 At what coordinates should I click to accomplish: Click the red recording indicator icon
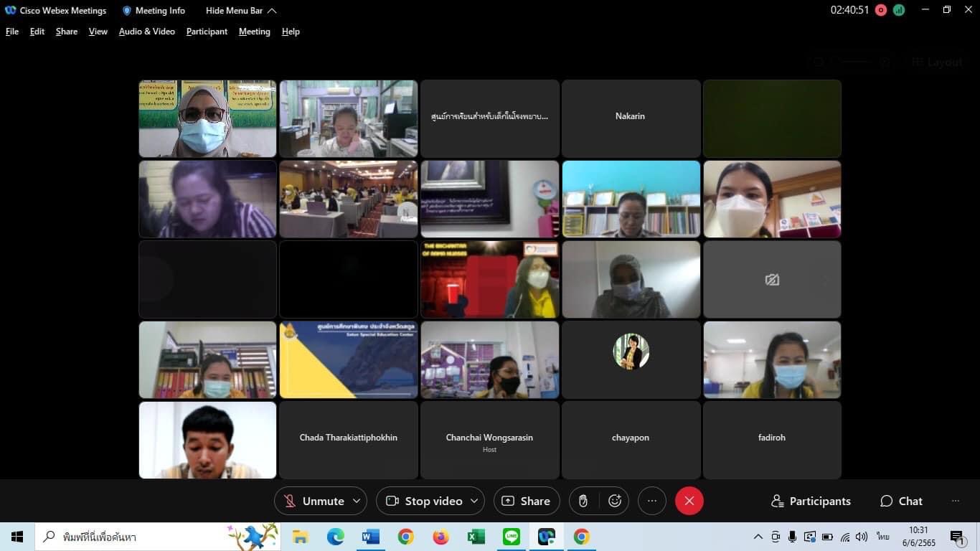(x=881, y=10)
